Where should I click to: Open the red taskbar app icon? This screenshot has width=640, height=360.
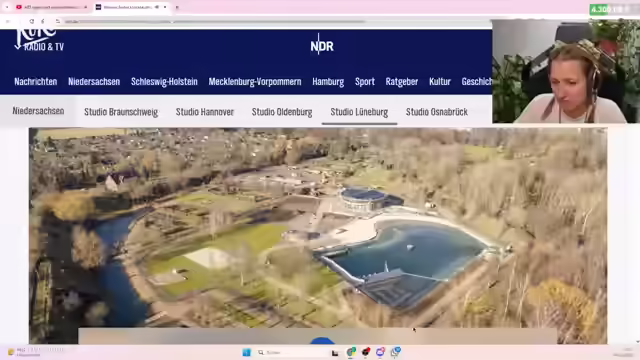[x=366, y=352]
